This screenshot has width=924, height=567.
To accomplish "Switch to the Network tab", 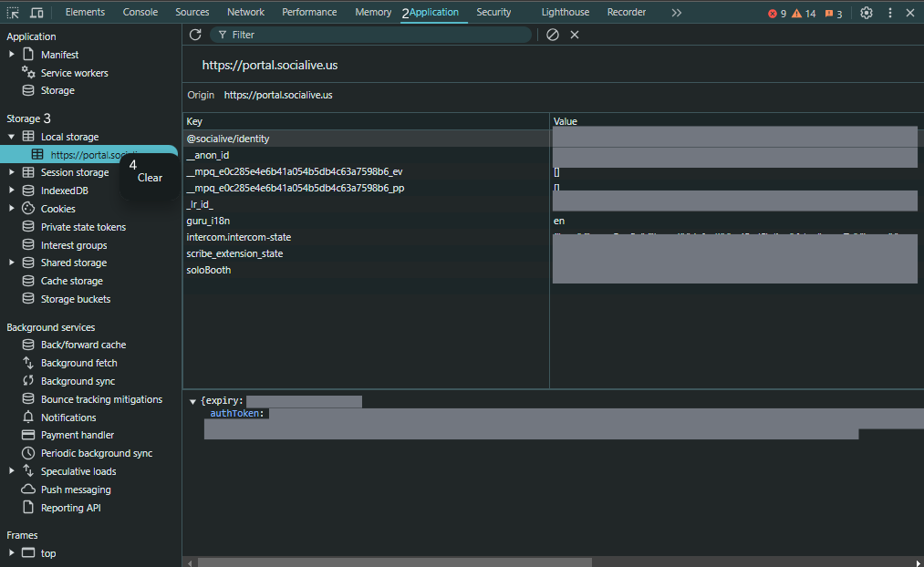I will coord(245,13).
